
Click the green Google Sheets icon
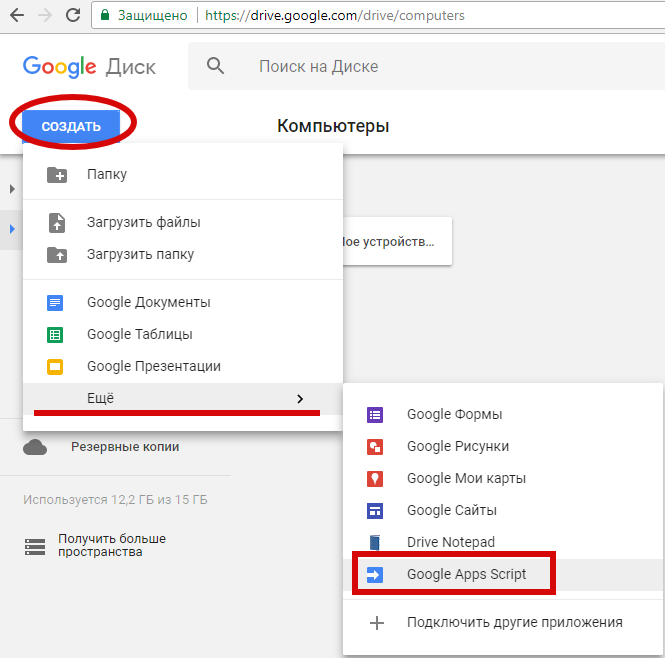(55, 335)
